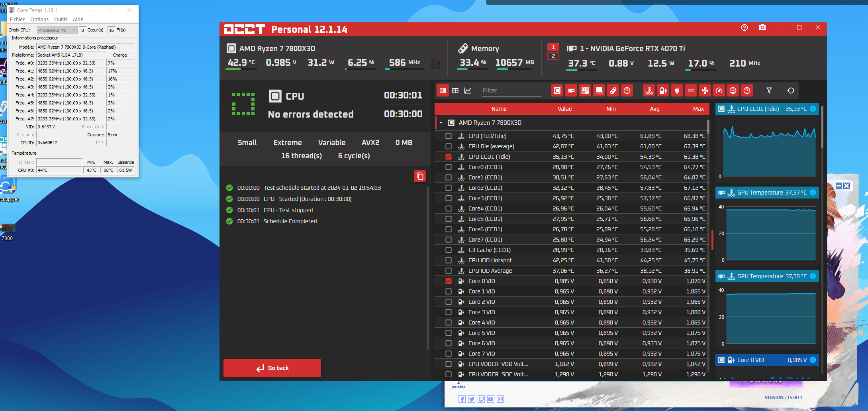This screenshot has width=868, height=411.
Task: Collapse the AMD Ryzen 7 7800X3D sensor group
Action: tap(441, 123)
